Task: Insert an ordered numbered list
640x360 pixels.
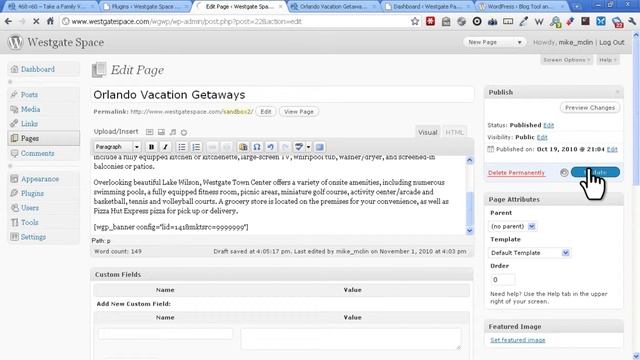Action: click(x=196, y=147)
